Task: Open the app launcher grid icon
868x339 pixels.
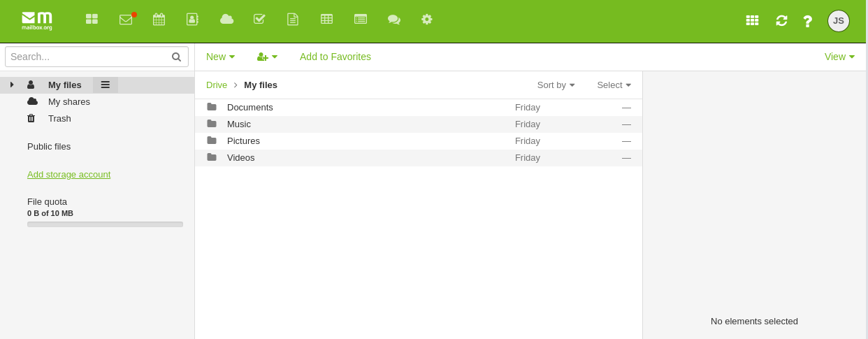Action: point(752,20)
